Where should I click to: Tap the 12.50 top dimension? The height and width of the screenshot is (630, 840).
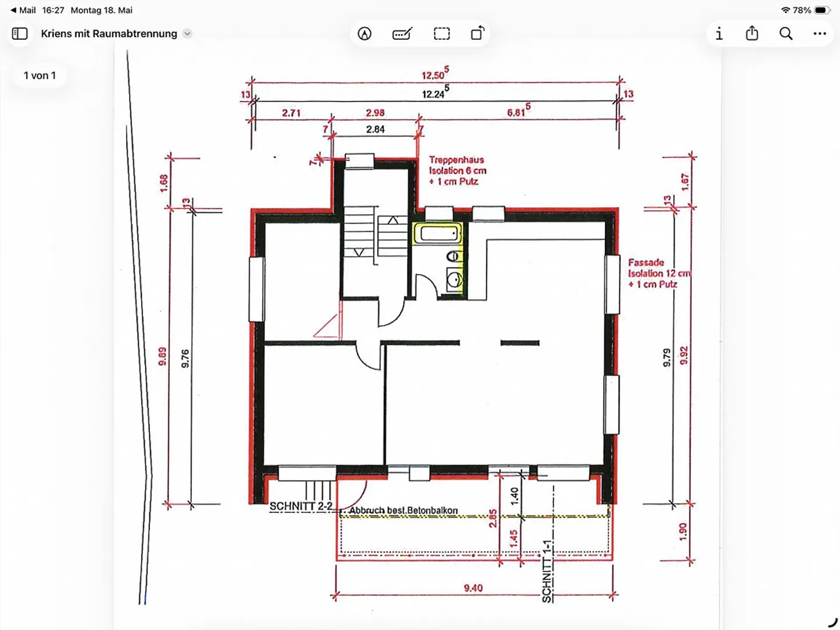tap(435, 73)
